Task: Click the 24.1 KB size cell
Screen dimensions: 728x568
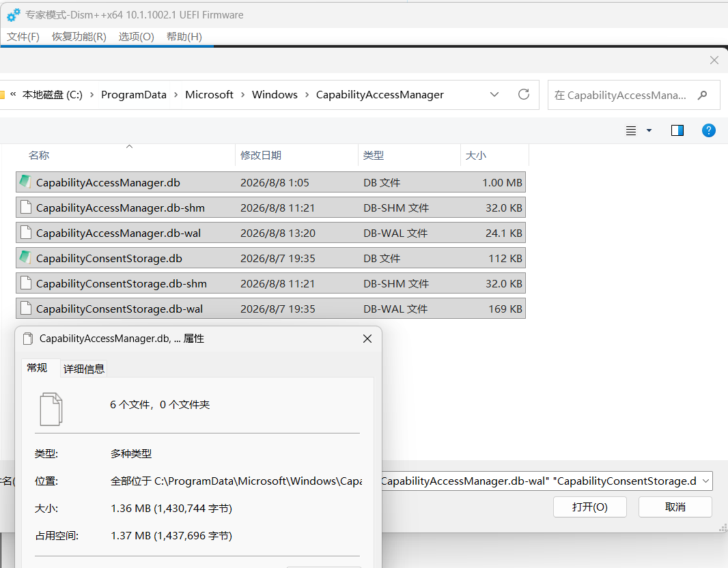Action: click(504, 233)
